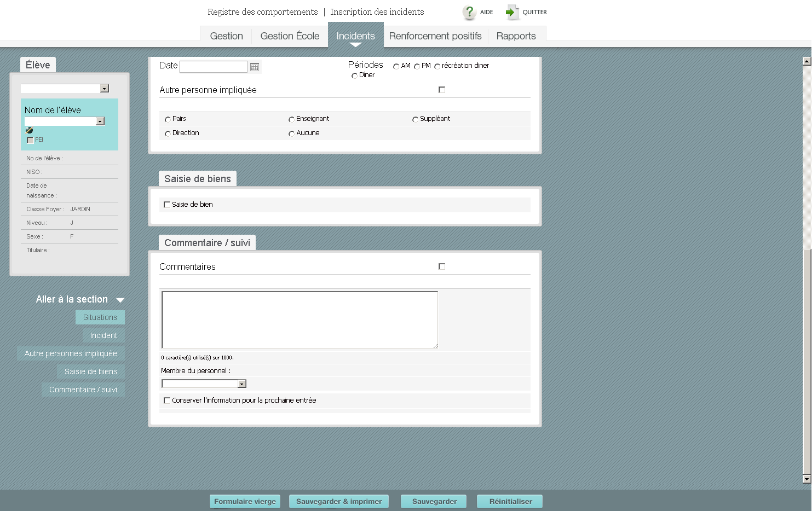This screenshot has height=511, width=812.
Task: Enable the Saisie de bien checkbox
Action: [167, 205]
